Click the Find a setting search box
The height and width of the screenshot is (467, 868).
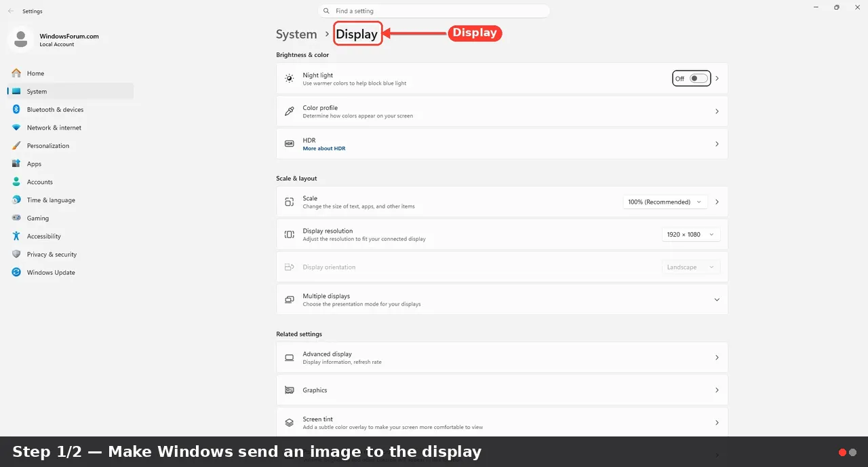pyautogui.click(x=434, y=11)
